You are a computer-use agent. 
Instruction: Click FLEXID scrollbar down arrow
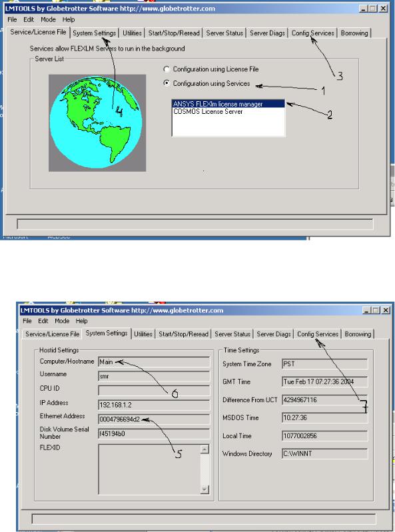pos(204,489)
